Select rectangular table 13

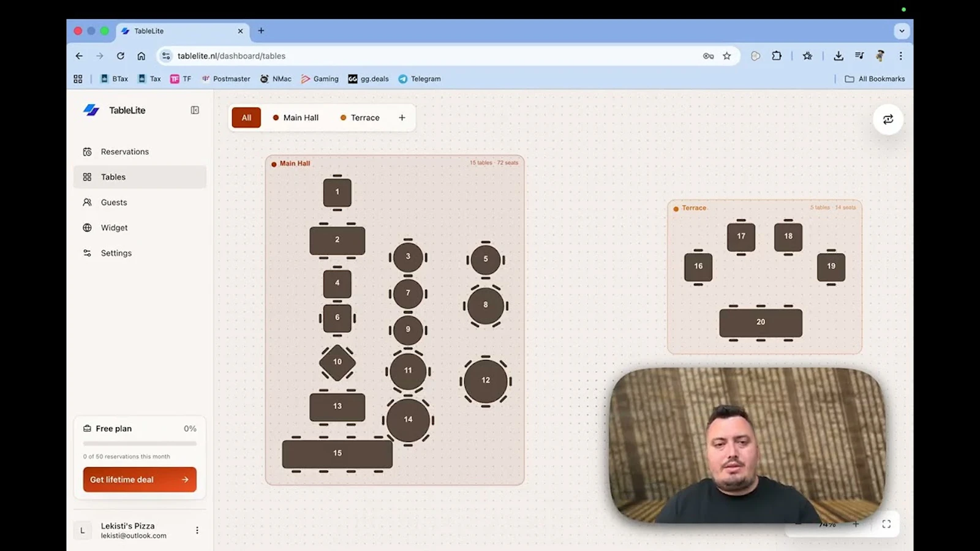click(x=337, y=407)
